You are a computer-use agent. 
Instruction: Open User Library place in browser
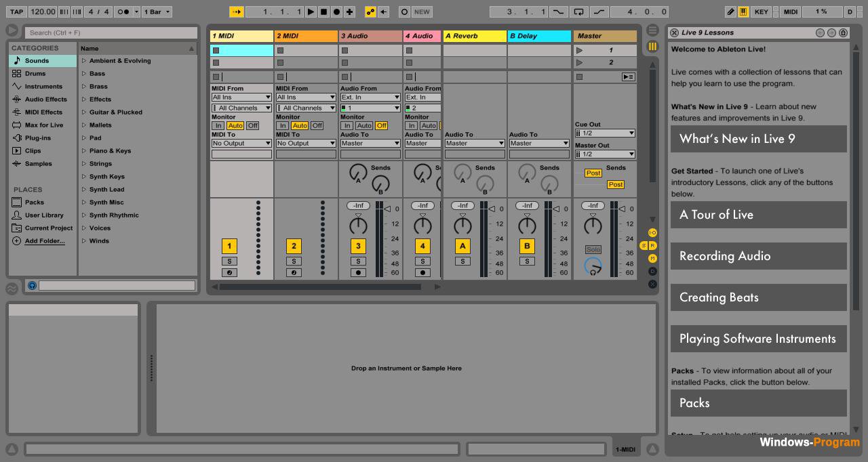[44, 215]
